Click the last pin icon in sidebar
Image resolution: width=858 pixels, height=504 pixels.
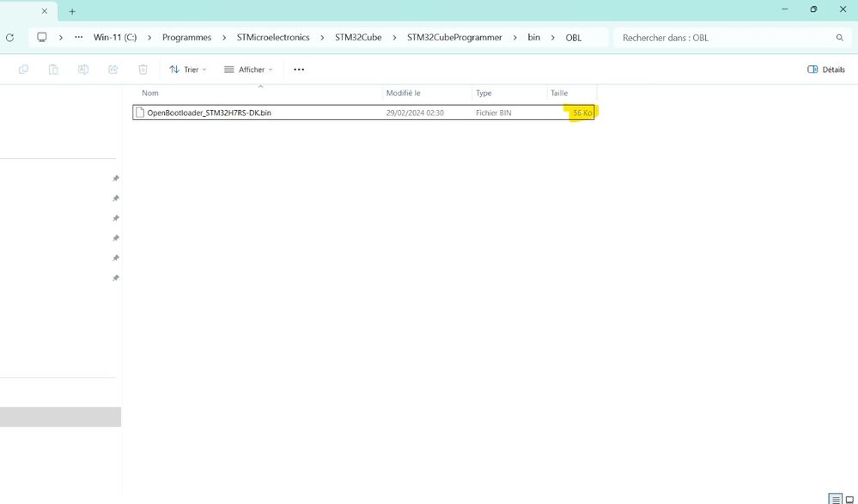pyautogui.click(x=115, y=278)
